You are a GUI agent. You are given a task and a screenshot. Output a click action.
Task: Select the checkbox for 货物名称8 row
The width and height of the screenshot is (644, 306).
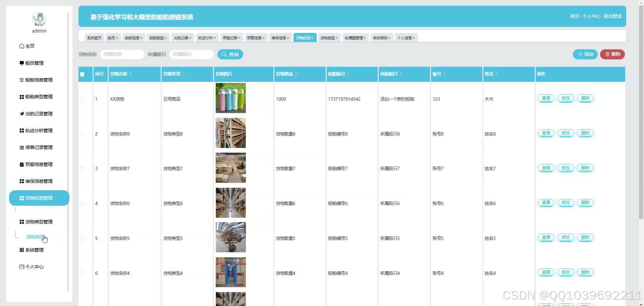click(x=82, y=134)
